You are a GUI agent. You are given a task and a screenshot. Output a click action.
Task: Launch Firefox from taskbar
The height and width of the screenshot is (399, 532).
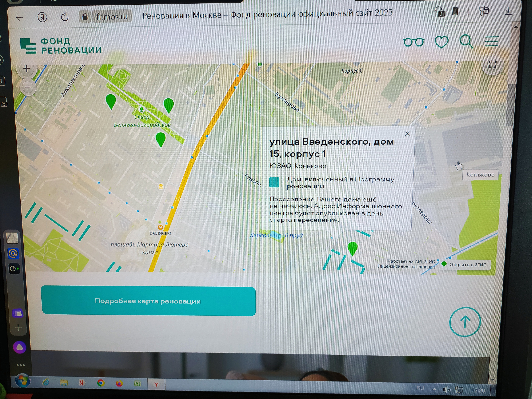(x=119, y=383)
